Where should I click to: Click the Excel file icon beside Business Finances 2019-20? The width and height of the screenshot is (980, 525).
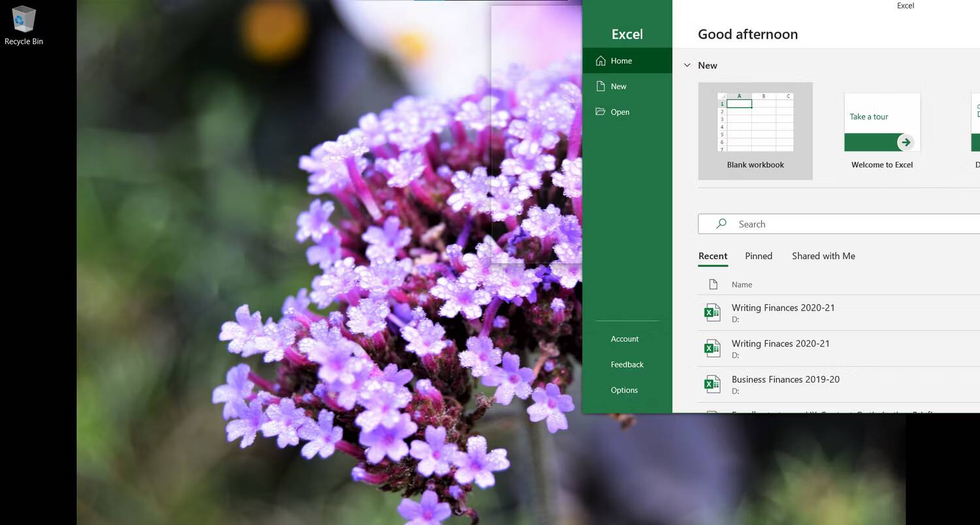click(712, 384)
